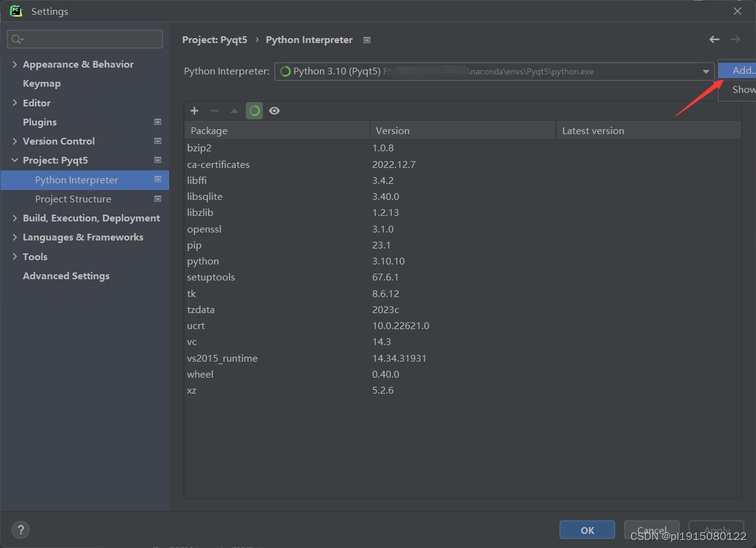756x548 pixels.
Task: Focus the settings search field
Action: click(85, 39)
